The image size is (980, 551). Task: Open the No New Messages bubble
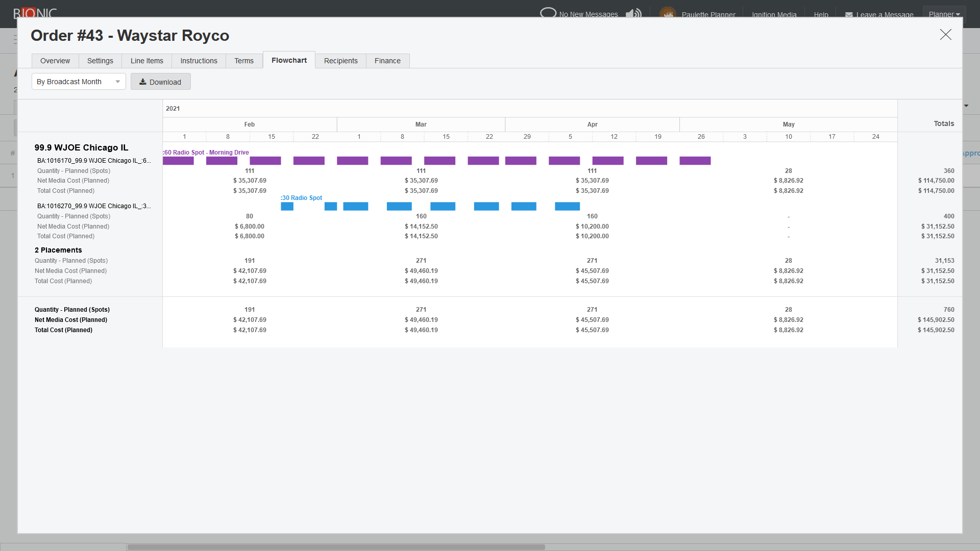tap(579, 14)
